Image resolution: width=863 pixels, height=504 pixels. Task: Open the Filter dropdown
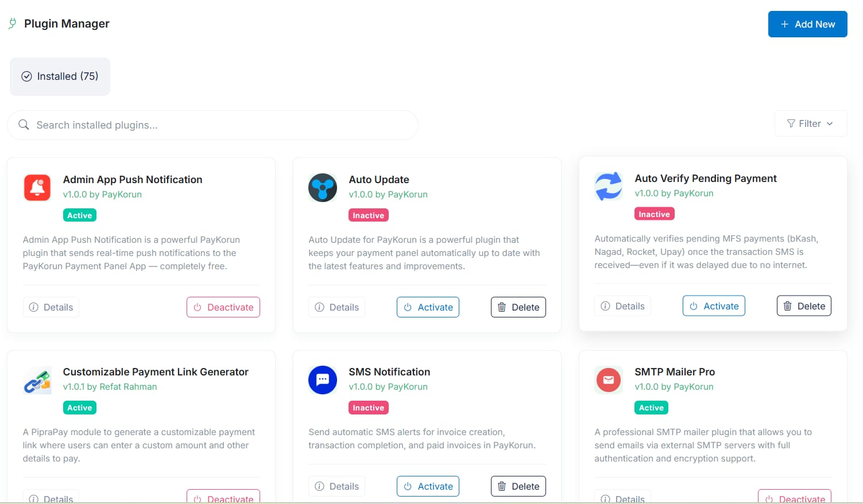coord(810,123)
